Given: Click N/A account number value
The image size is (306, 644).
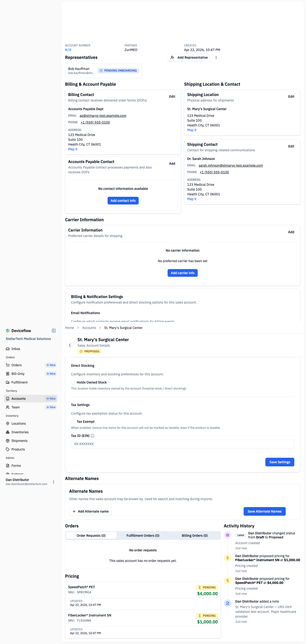Looking at the screenshot, I should tap(68, 50).
